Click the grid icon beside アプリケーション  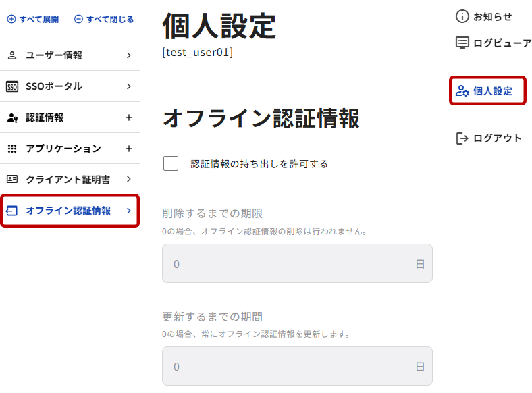pyautogui.click(x=12, y=149)
